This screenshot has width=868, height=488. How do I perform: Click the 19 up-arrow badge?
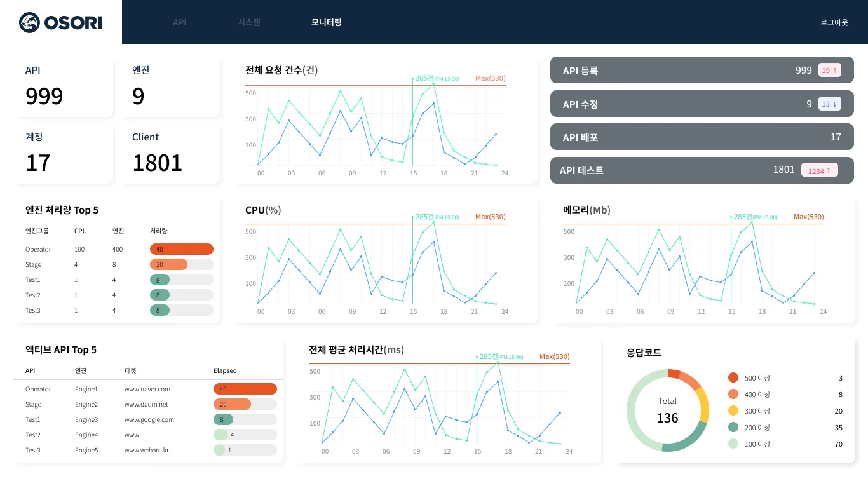(x=830, y=71)
